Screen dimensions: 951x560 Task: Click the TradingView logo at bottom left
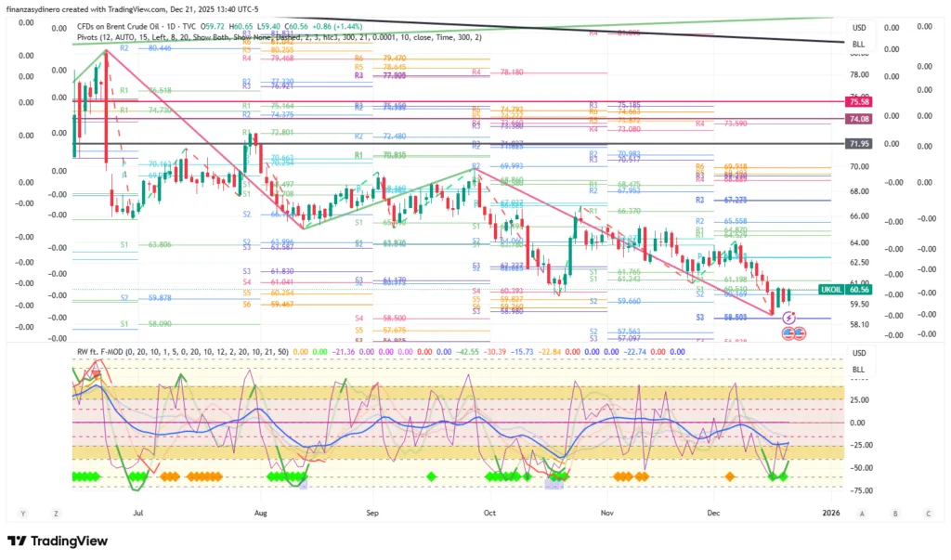(59, 541)
